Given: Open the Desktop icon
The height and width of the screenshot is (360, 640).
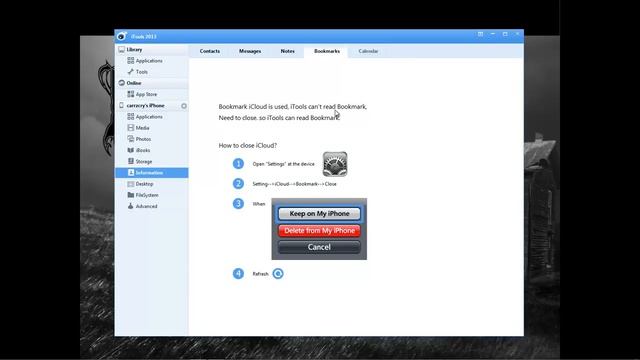Looking at the screenshot, I should pyautogui.click(x=131, y=184).
